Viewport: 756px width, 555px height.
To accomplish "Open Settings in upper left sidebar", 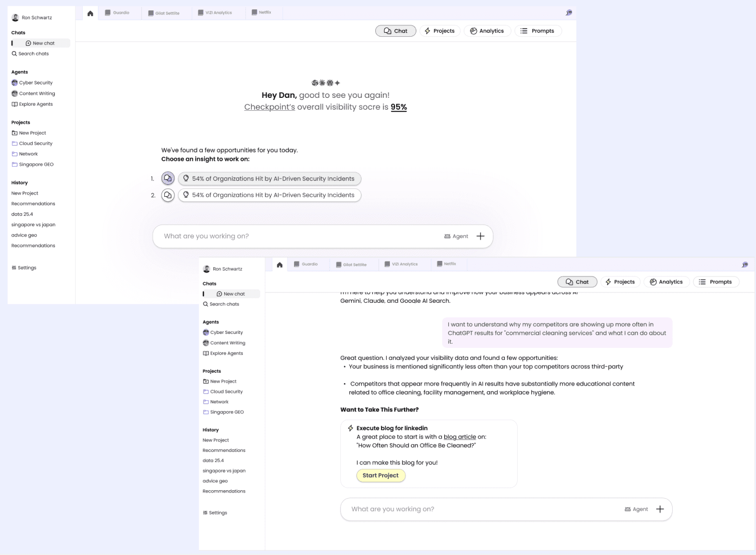I will 24,268.
